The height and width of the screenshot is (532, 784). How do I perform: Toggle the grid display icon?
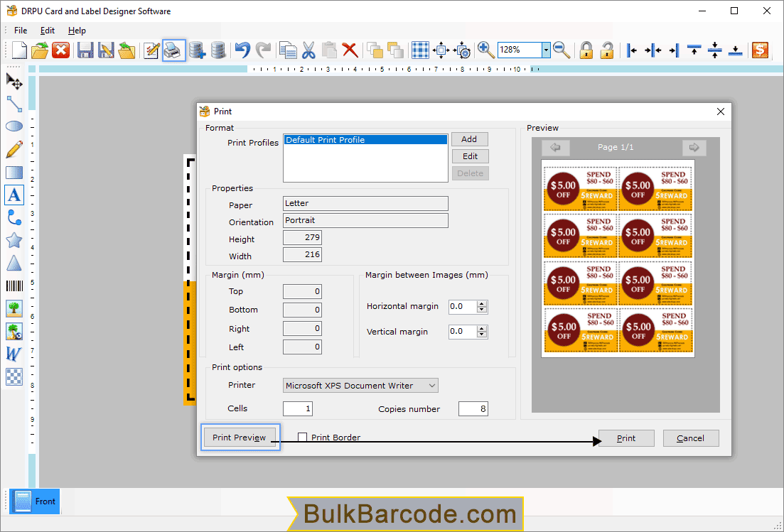tap(420, 50)
